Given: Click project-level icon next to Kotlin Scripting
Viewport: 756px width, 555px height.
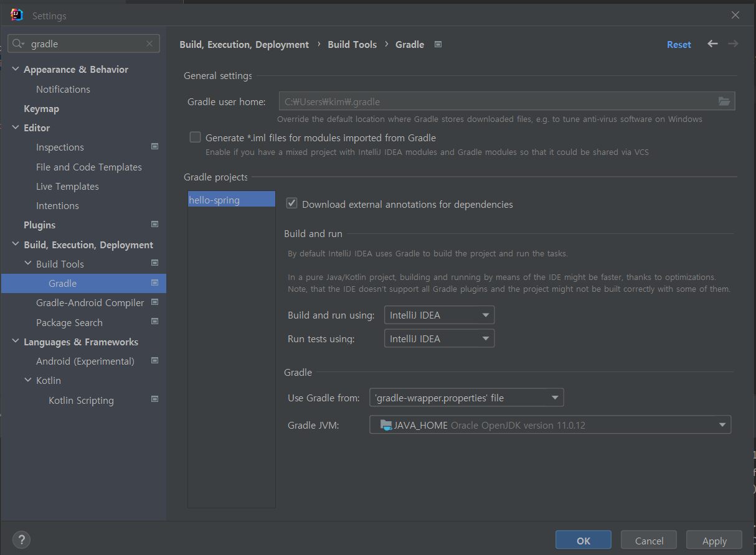Looking at the screenshot, I should click(x=155, y=399).
